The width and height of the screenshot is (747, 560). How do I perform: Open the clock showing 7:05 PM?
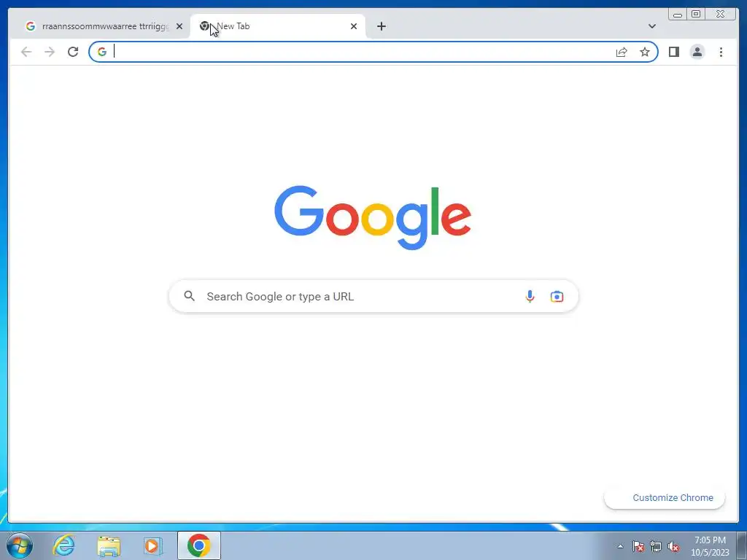[x=710, y=546]
